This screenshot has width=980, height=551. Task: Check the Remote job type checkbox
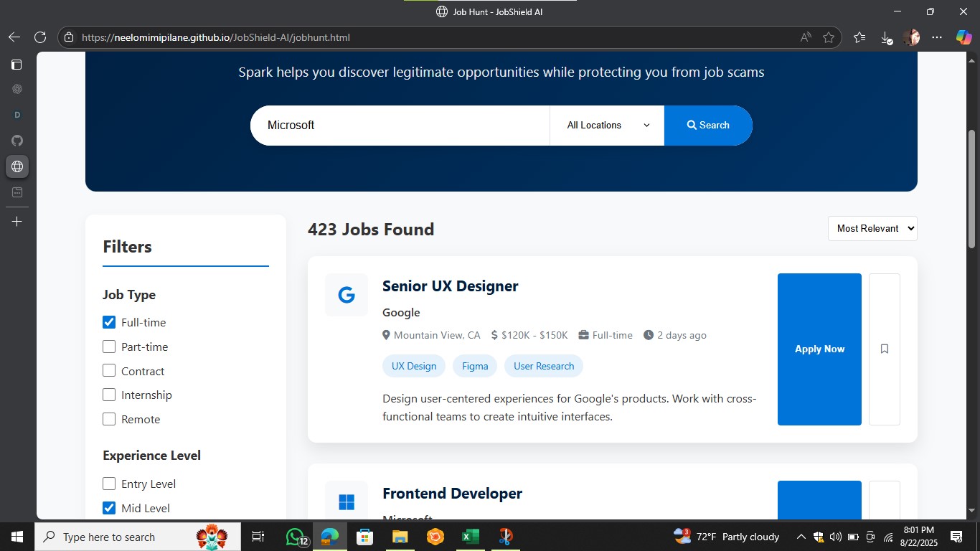pyautogui.click(x=109, y=419)
